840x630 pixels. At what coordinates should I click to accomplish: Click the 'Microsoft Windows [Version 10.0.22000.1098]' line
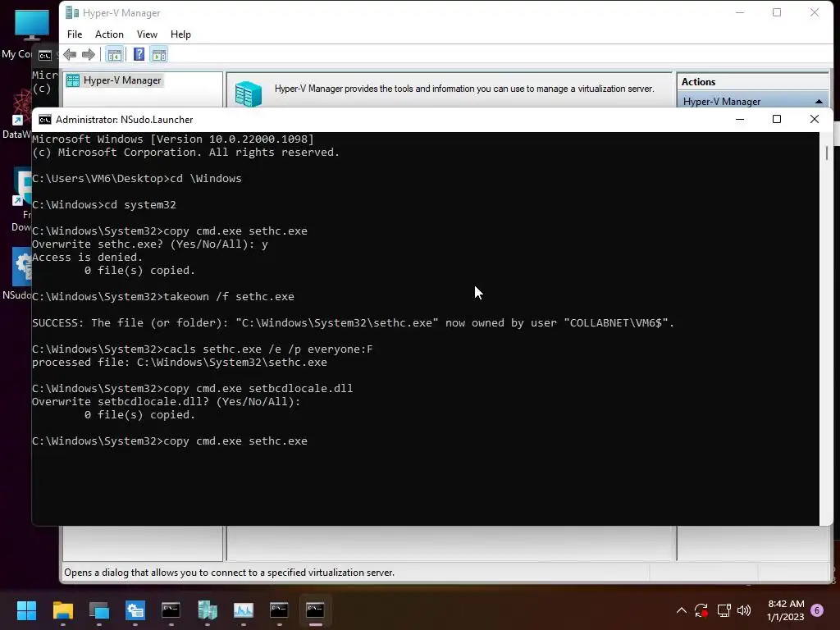pyautogui.click(x=172, y=139)
